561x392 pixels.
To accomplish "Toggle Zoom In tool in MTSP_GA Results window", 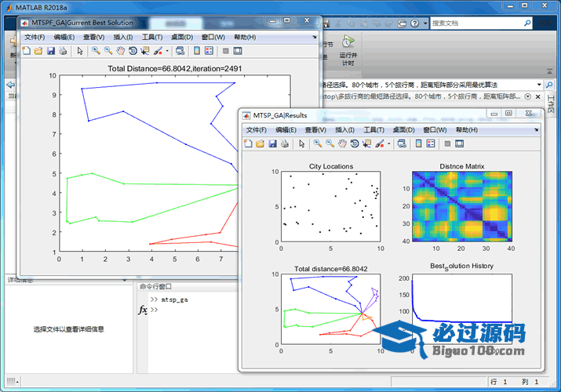I will coord(317,143).
